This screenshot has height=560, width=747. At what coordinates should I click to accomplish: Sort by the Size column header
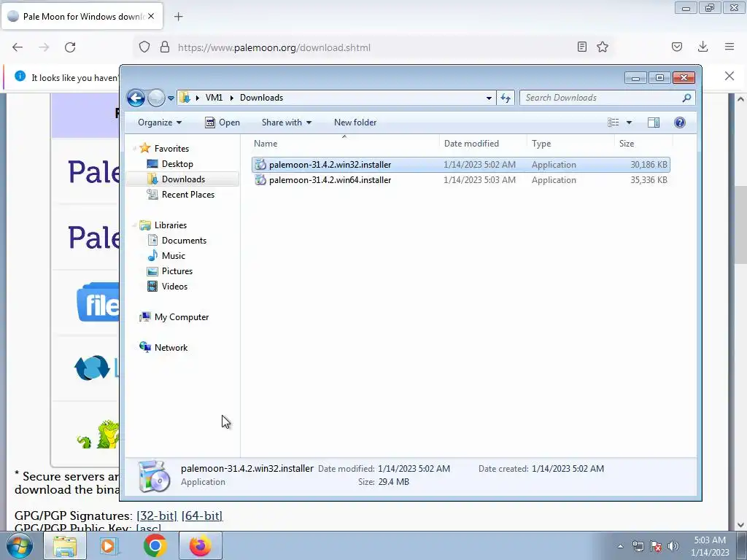tap(643, 144)
